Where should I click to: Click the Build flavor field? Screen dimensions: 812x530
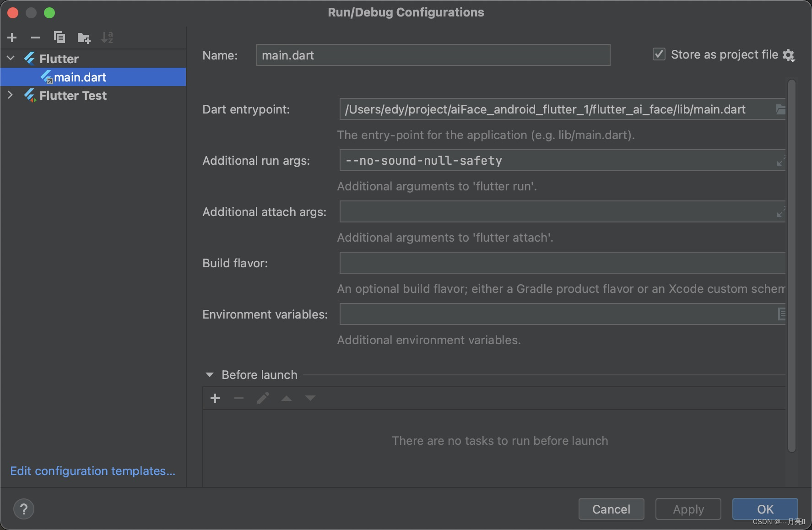point(563,263)
